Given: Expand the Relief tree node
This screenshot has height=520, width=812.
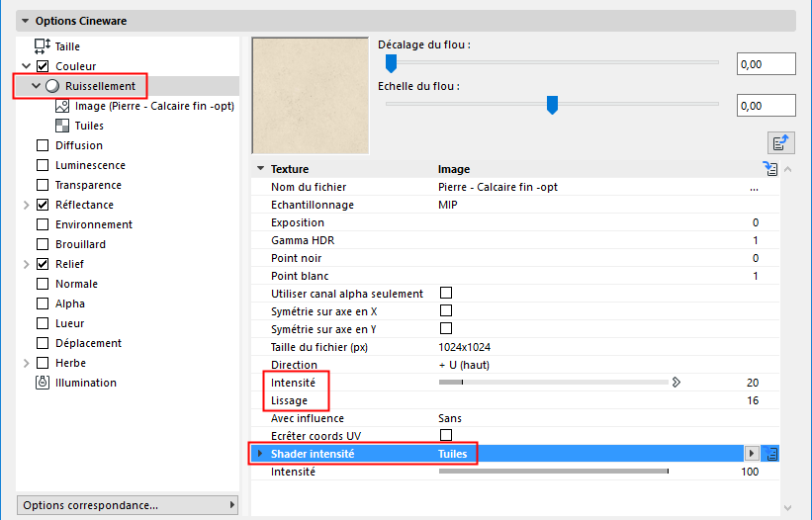Looking at the screenshot, I should coord(26,264).
